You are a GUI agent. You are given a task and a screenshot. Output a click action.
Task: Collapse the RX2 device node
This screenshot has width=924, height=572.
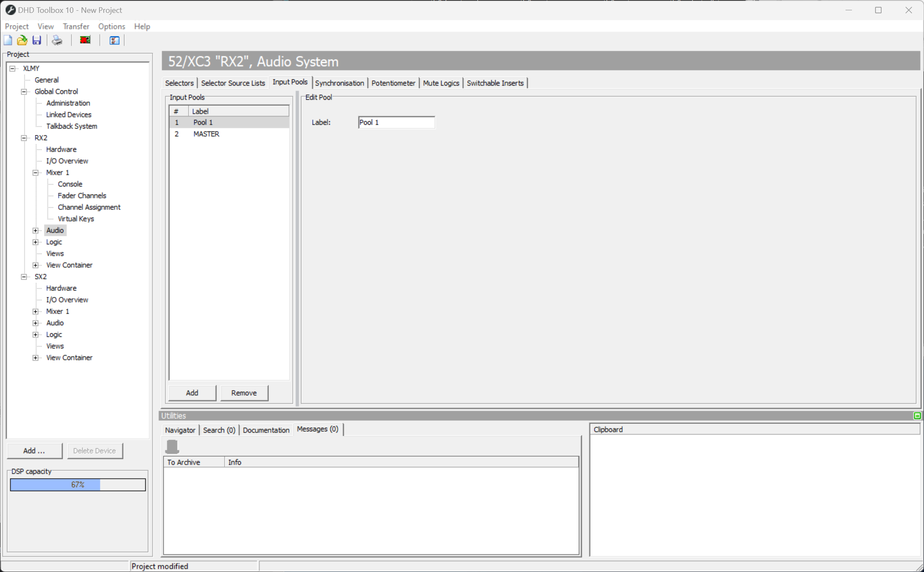(x=24, y=138)
